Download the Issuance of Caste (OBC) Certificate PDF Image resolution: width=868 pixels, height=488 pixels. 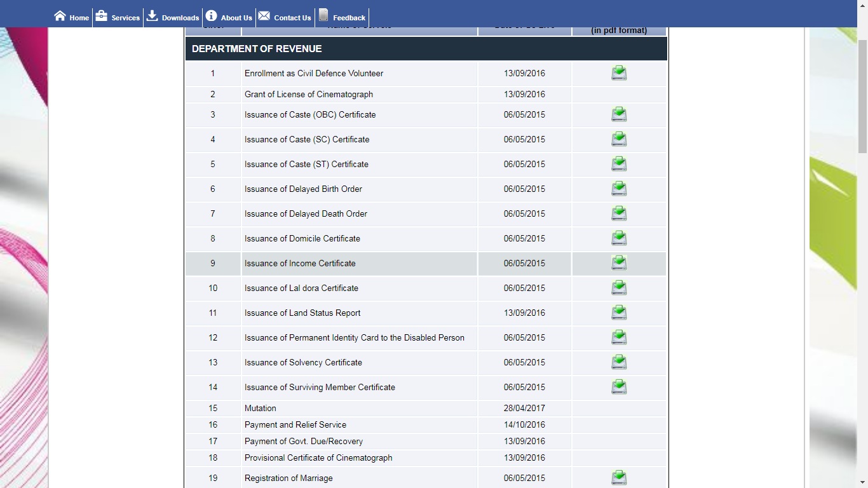[x=618, y=114]
